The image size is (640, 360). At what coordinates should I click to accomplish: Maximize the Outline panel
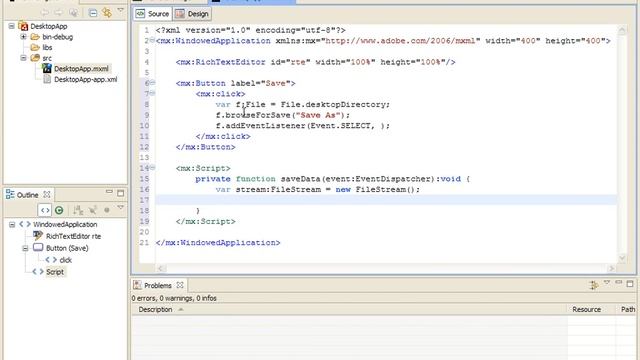click(120, 193)
